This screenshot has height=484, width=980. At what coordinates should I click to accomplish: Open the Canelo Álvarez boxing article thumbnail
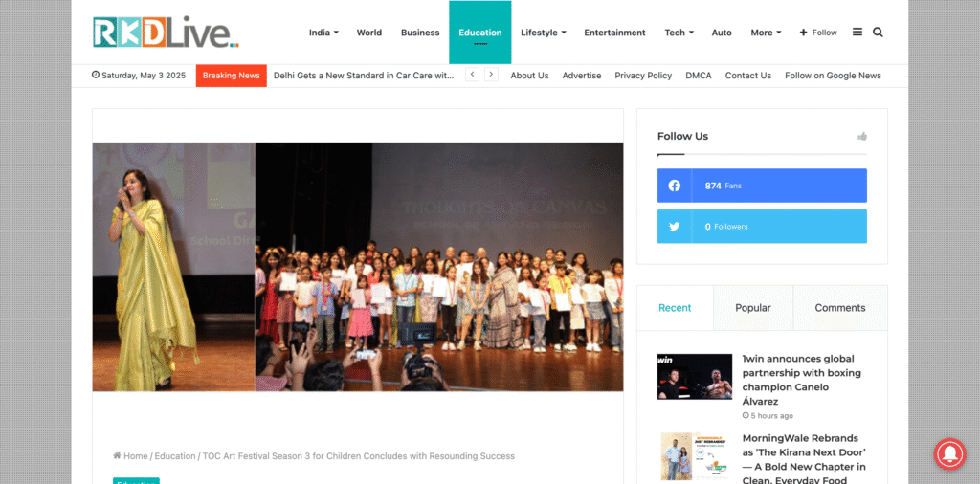[695, 377]
